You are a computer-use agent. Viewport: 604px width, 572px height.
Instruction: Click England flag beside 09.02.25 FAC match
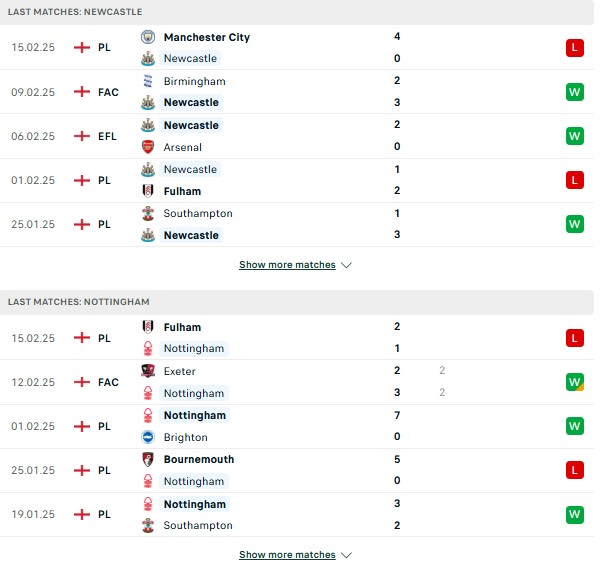coord(82,92)
